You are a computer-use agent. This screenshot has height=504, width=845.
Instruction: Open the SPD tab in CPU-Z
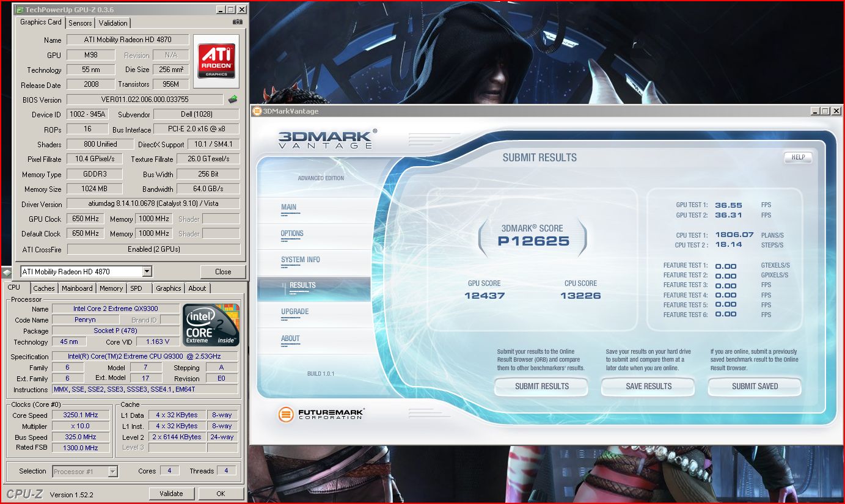(x=136, y=288)
